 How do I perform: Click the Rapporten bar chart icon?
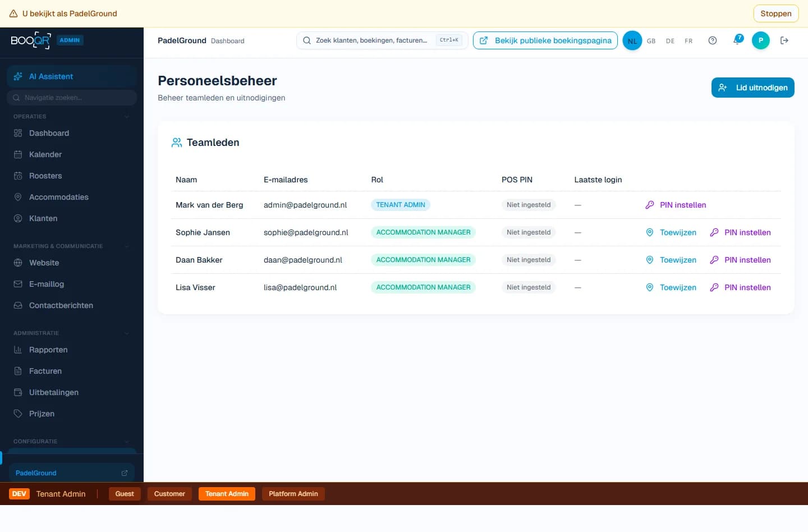coord(17,350)
